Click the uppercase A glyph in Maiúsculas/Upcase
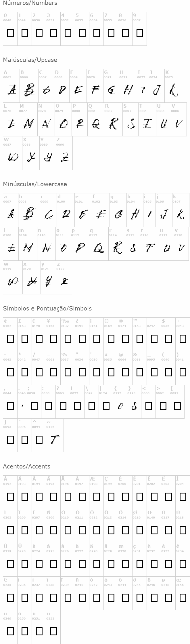This screenshot has height=644, width=190. 11,90
